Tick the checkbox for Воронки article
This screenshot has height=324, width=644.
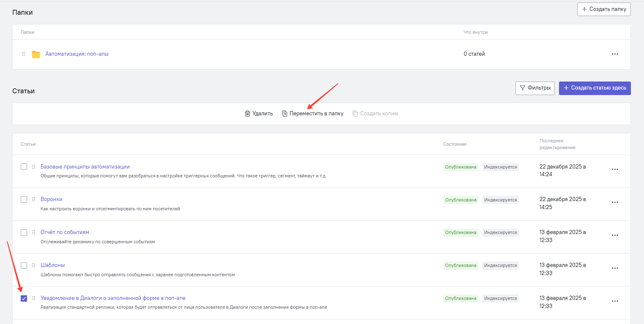point(24,199)
